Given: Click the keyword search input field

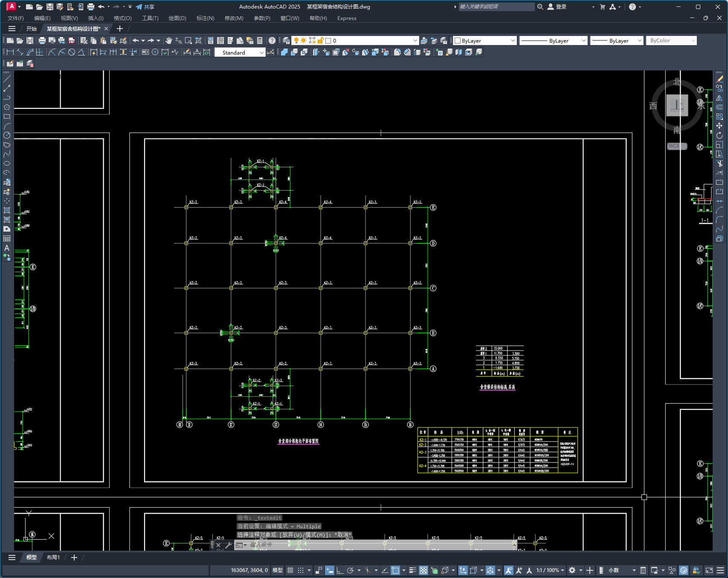Looking at the screenshot, I should pyautogui.click(x=496, y=7).
